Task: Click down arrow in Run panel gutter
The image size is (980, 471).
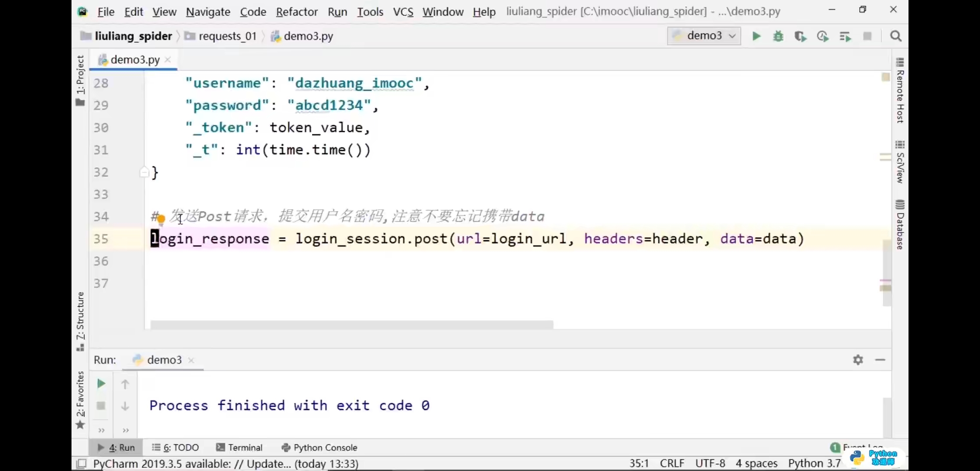Action: [x=125, y=406]
